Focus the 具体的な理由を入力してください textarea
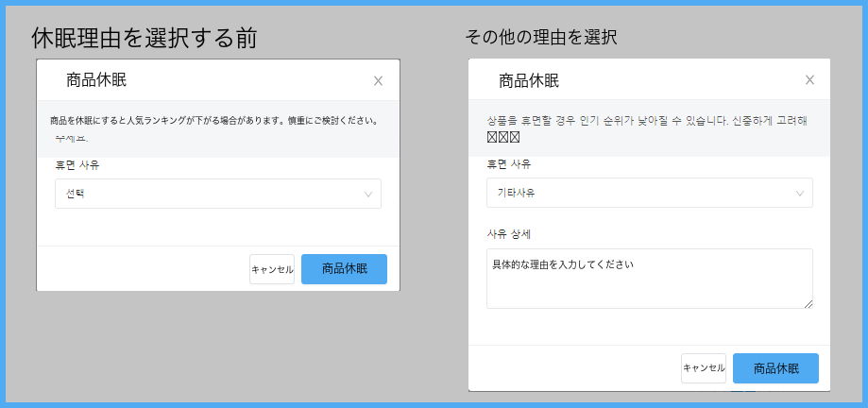This screenshot has width=868, height=408. tap(650, 279)
